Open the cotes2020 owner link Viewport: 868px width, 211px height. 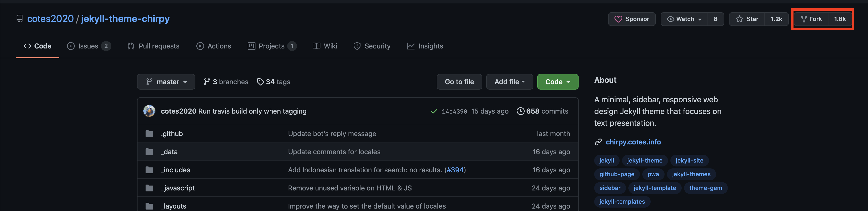pyautogui.click(x=50, y=19)
